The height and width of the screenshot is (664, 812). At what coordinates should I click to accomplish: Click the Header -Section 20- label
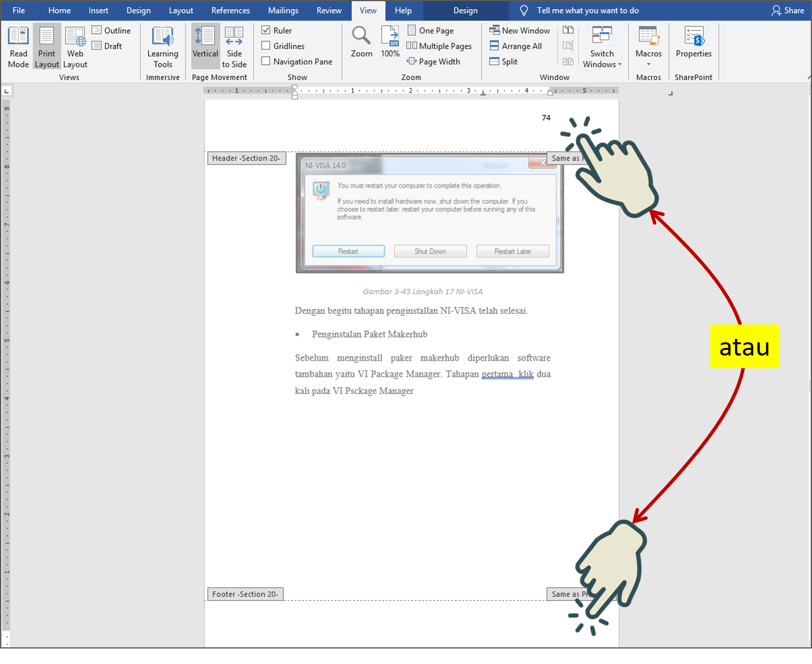click(x=246, y=158)
